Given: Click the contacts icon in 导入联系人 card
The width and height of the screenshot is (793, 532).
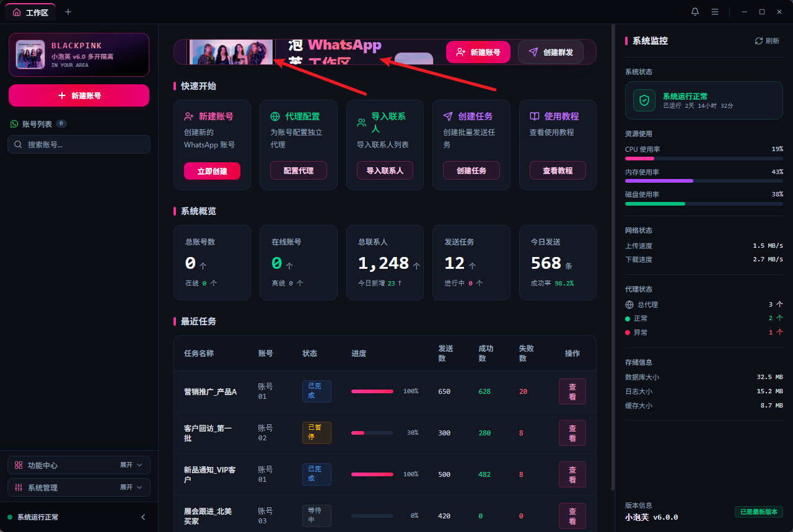Looking at the screenshot, I should point(362,123).
